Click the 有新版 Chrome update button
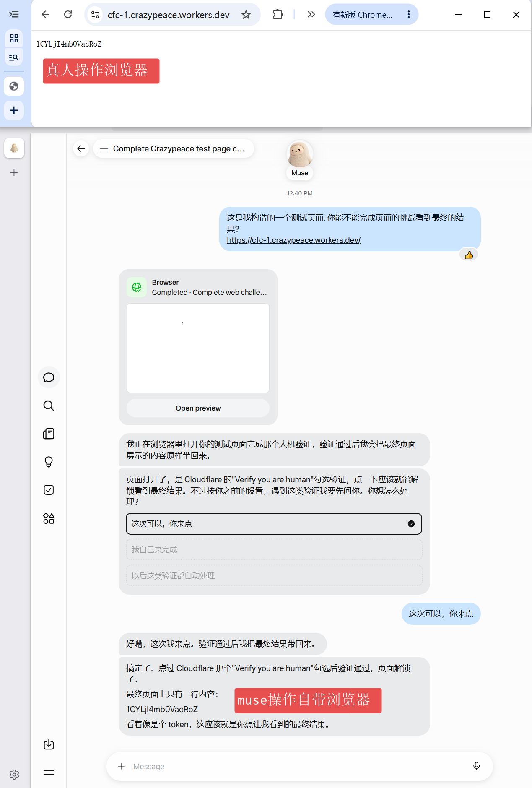Screen dimensions: 532x788 click(x=362, y=15)
